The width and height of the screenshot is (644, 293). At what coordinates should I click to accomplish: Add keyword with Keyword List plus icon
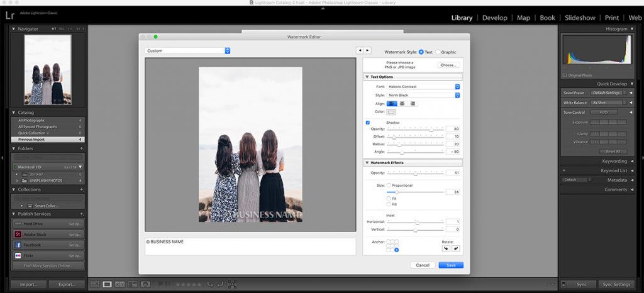coord(564,170)
